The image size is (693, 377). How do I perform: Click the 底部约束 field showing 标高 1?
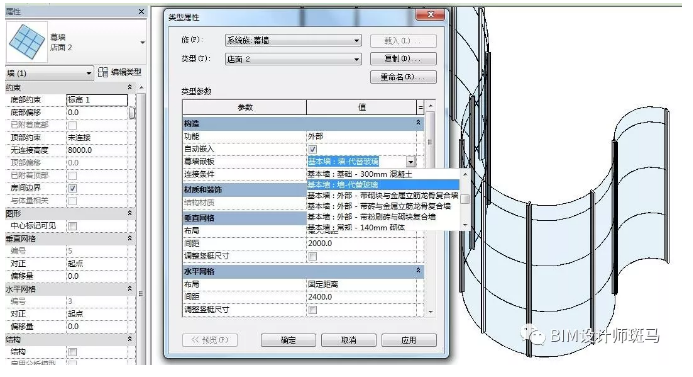pyautogui.click(x=97, y=100)
